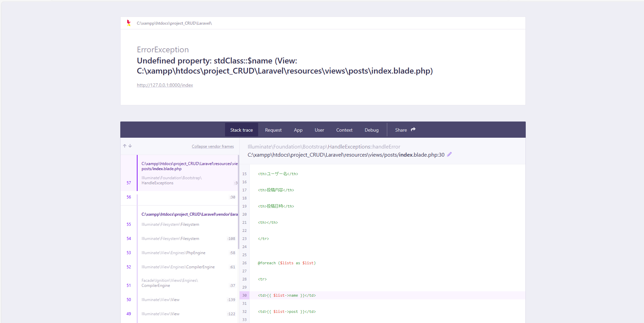Select frame 53 PhpEngine
Viewport: 644px width, 323px height.
[179, 253]
